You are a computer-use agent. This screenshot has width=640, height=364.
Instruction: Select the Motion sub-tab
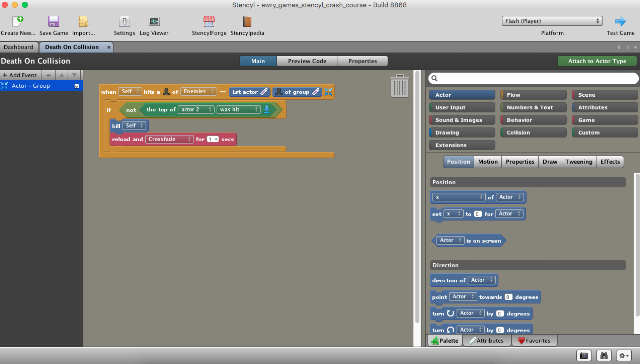(x=488, y=162)
